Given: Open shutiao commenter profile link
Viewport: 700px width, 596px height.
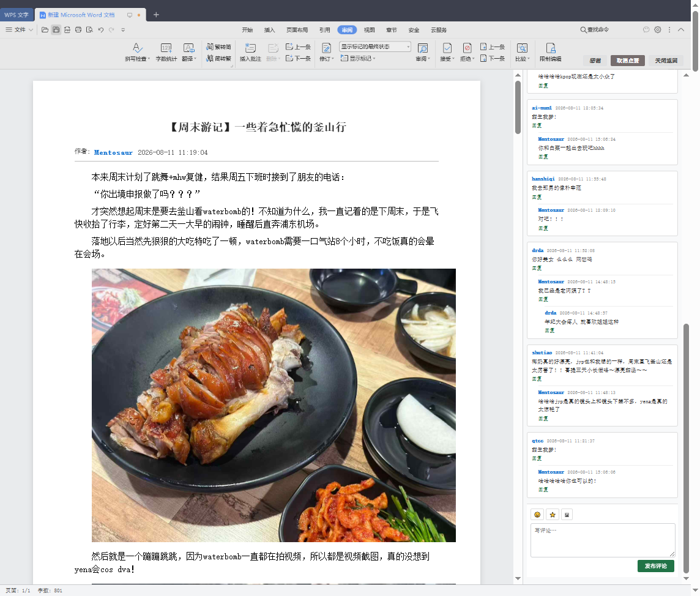Looking at the screenshot, I should (x=542, y=352).
